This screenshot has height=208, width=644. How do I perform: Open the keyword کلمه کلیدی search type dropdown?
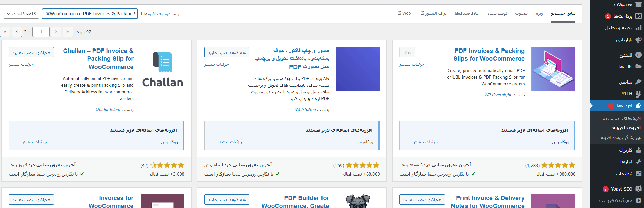(21, 14)
